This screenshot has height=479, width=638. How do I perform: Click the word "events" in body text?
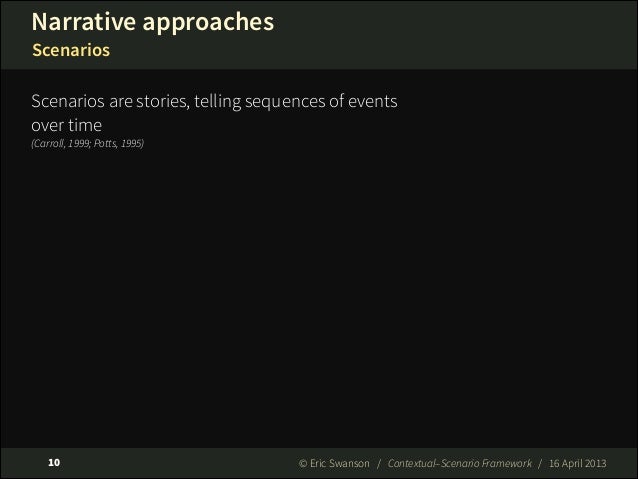372,101
